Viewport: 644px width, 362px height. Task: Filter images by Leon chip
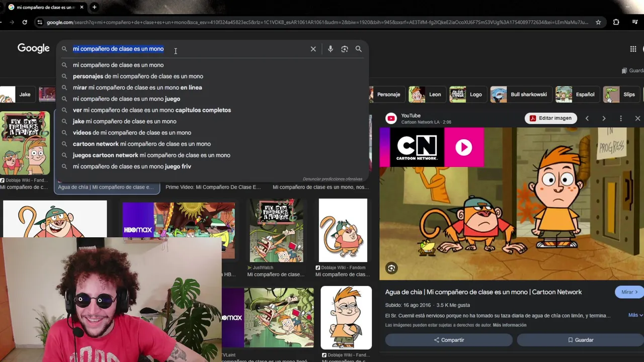click(427, 95)
